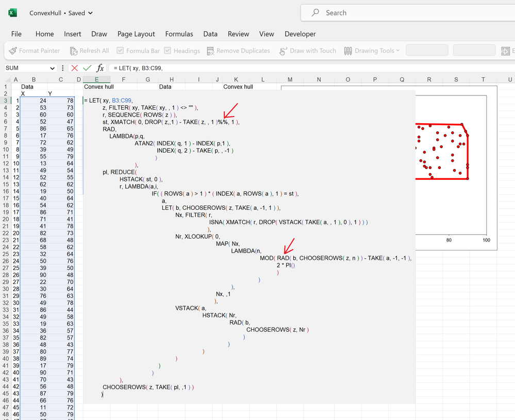
Task: Click the 'Convex hull' label in column K
Action: [x=238, y=87]
